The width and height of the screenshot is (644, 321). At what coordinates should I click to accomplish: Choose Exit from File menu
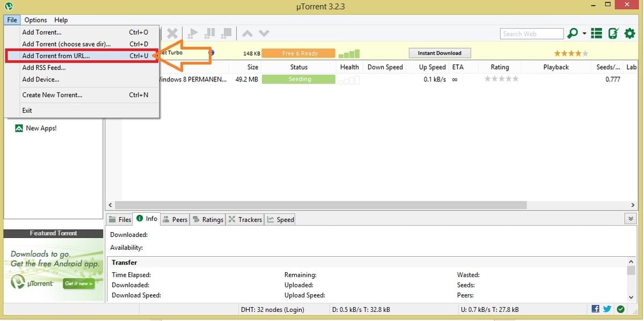82,110
